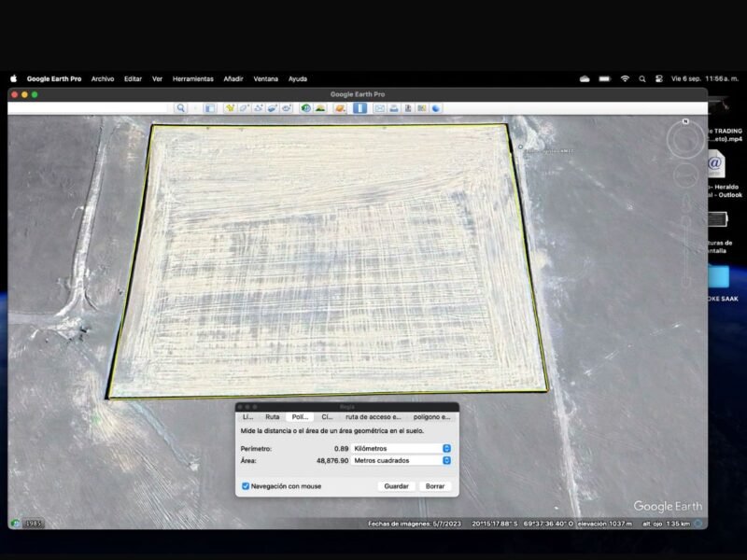Click the email envelope icon in the toolbar

[380, 108]
